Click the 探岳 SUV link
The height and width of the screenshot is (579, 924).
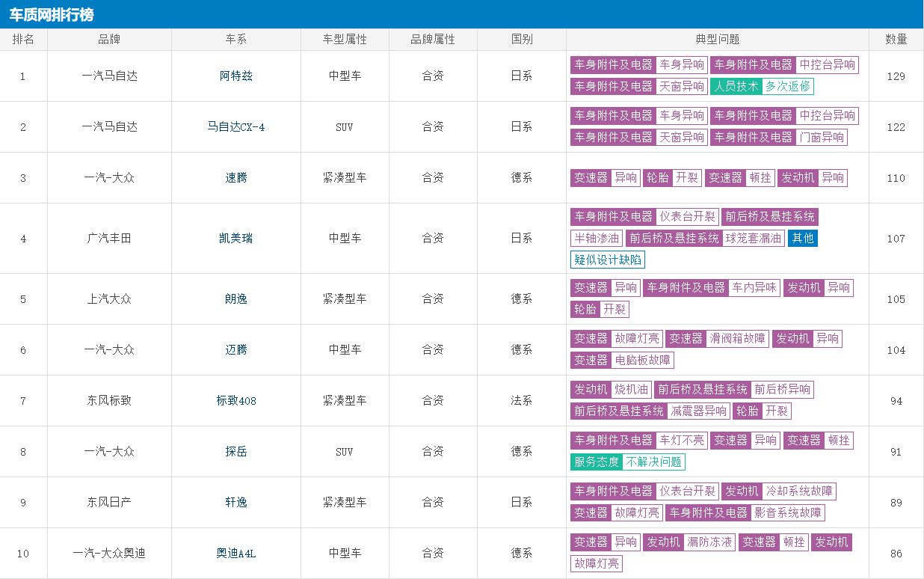(x=235, y=452)
